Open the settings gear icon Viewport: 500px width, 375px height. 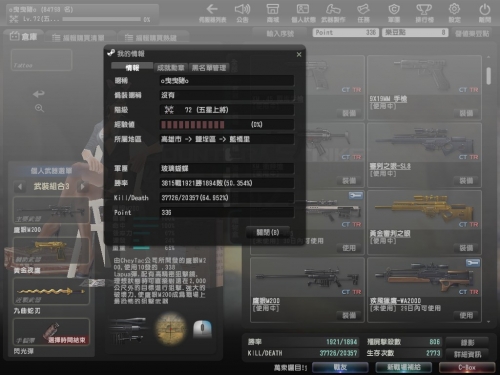(454, 9)
